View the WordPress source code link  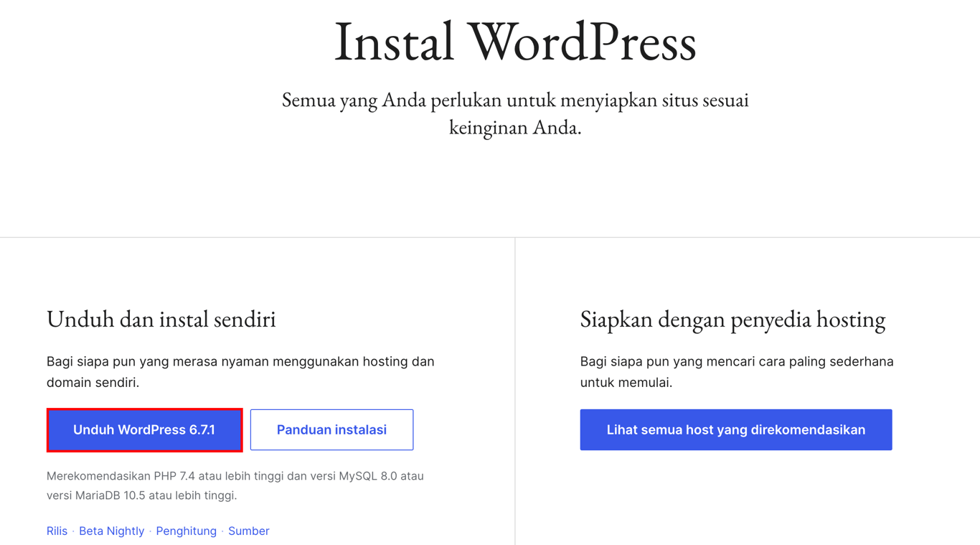(248, 531)
